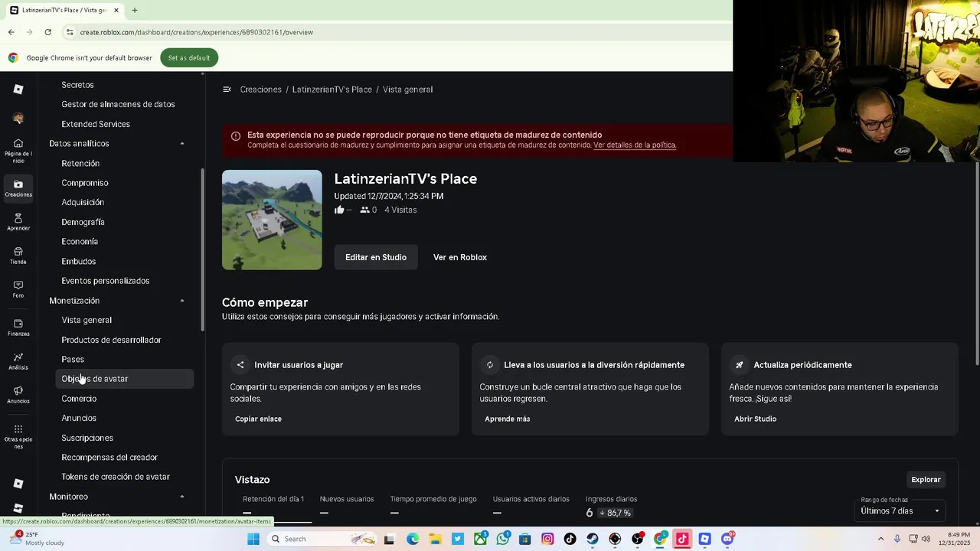
Task: Open Eventos personalizados in sidebar
Action: (x=105, y=281)
